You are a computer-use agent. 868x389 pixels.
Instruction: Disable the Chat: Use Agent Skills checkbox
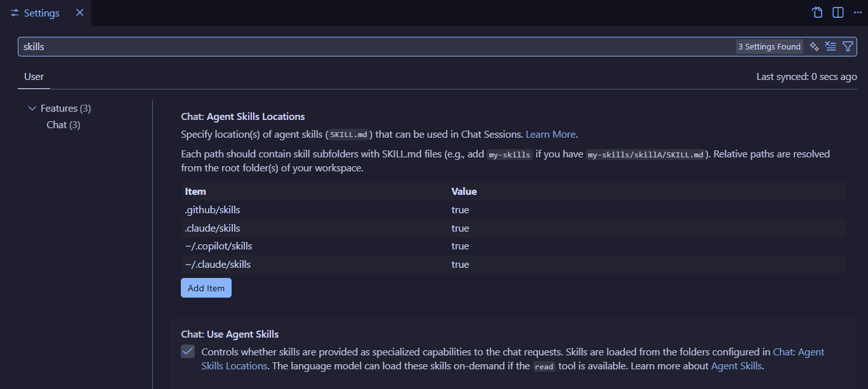pos(188,351)
